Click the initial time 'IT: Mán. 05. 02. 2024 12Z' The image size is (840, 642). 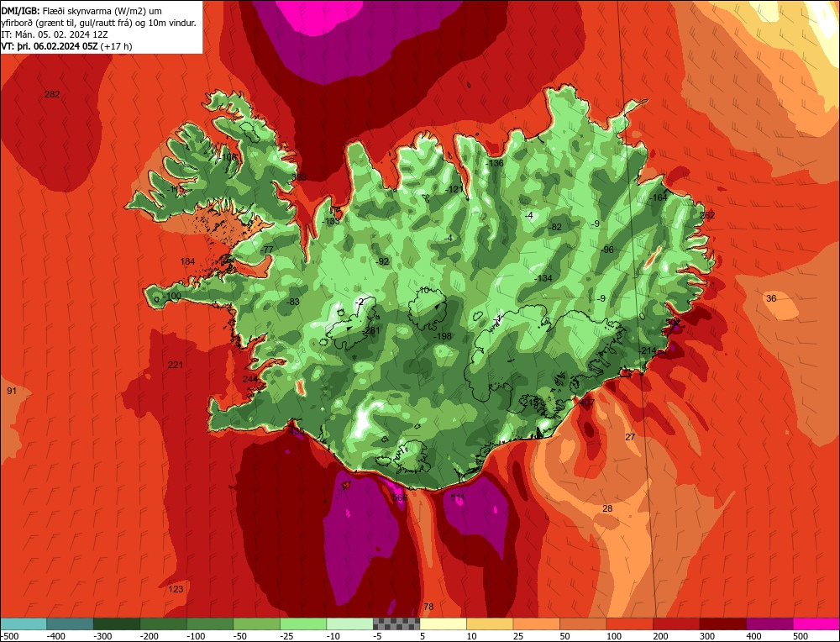(x=55, y=34)
